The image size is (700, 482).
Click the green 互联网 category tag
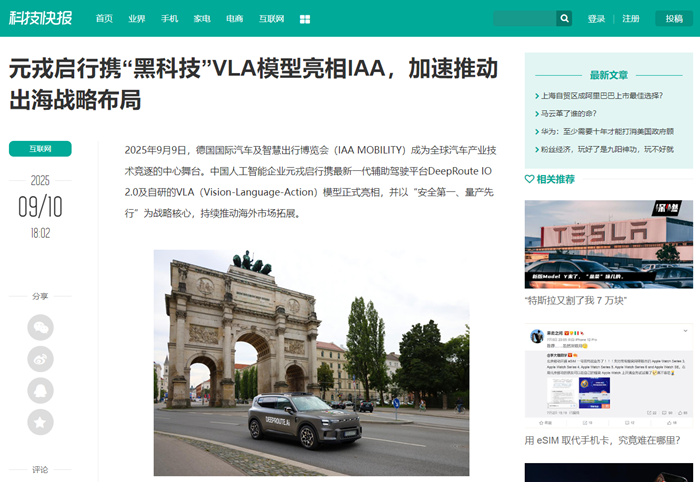[40, 149]
